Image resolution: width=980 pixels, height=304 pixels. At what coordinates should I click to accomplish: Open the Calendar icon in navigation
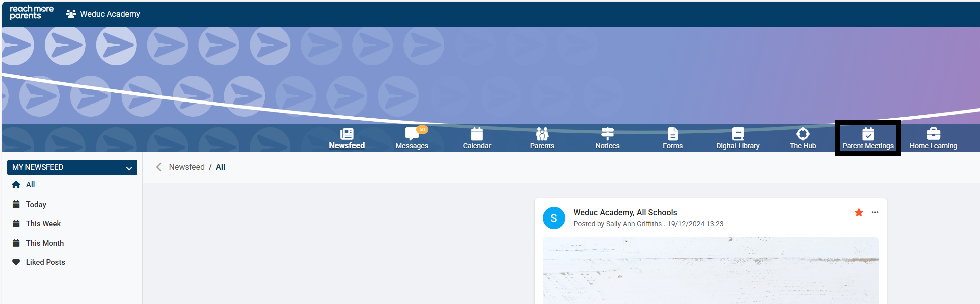[x=476, y=134]
